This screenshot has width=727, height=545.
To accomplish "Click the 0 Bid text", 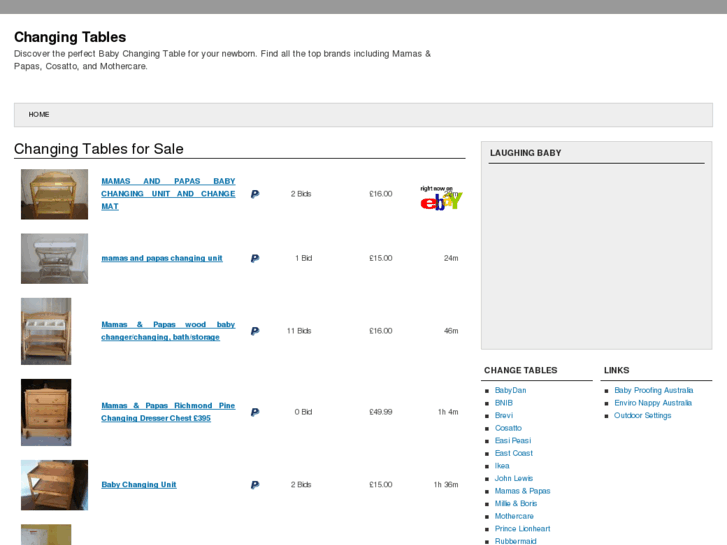I will tap(303, 412).
